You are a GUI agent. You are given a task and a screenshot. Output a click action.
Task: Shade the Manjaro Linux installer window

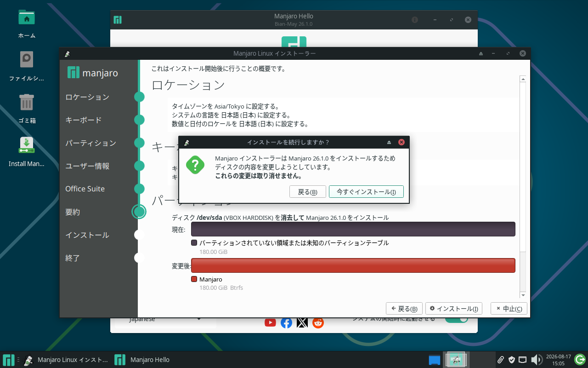pos(481,53)
